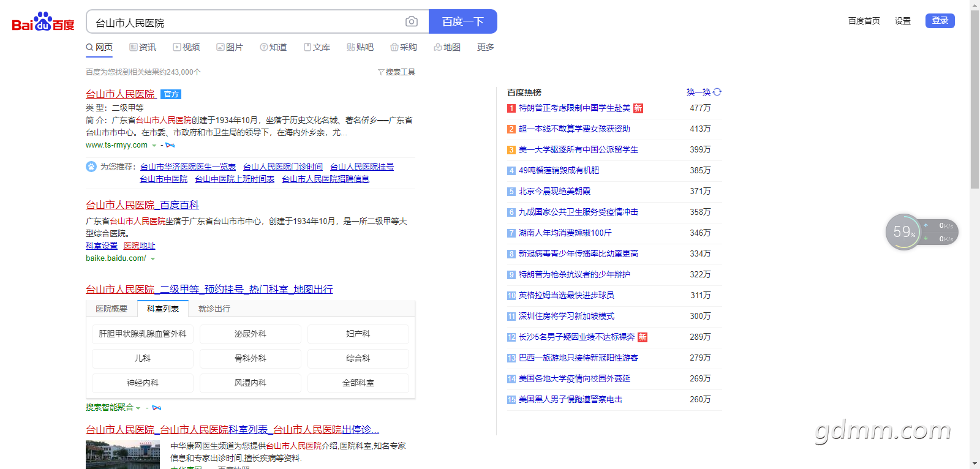Image resolution: width=980 pixels, height=469 pixels.
Task: Click the floating 59% speed monitor widget
Action: (904, 231)
